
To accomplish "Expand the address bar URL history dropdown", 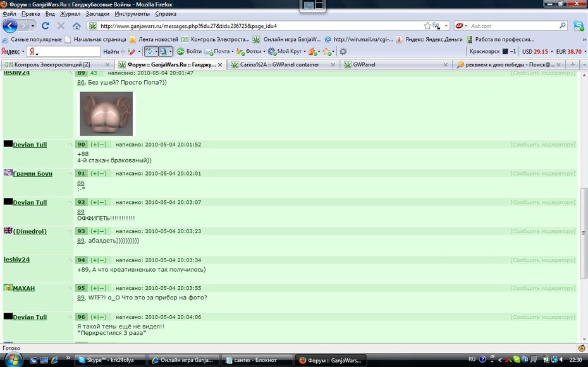I will coord(446,26).
